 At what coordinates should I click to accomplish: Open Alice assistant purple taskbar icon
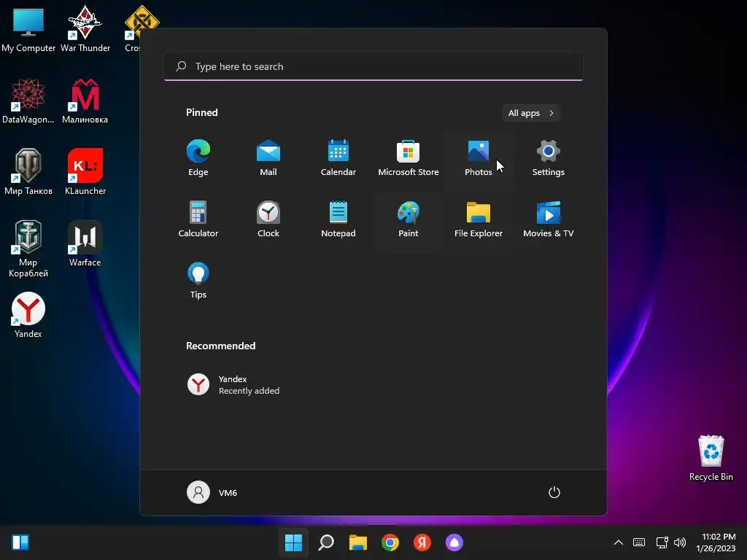point(454,542)
